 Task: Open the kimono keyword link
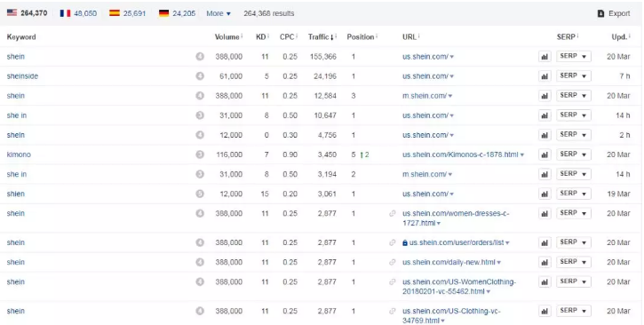pyautogui.click(x=19, y=155)
